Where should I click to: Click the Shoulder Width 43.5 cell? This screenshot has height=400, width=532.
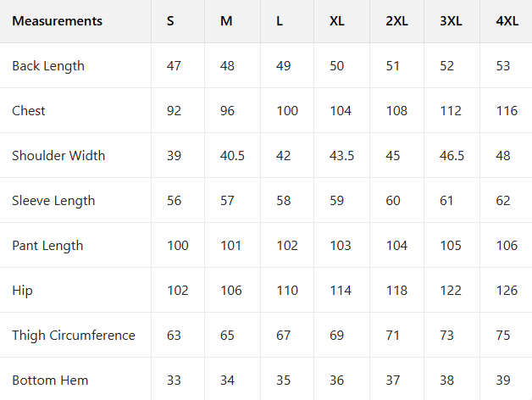(341, 156)
